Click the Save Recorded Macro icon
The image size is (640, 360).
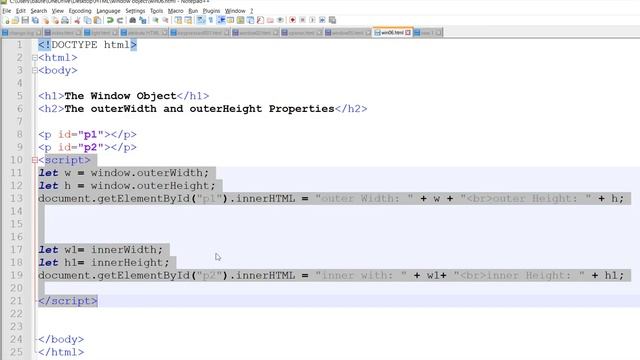click(332, 20)
